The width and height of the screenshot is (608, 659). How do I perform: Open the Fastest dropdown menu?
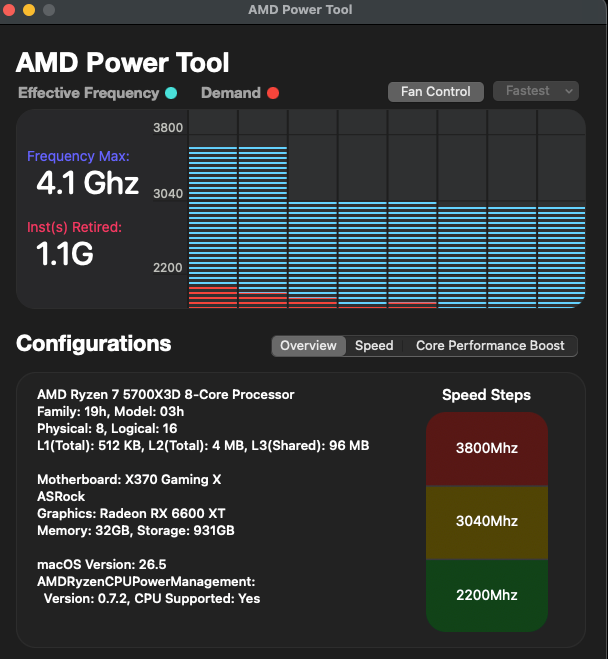[536, 91]
